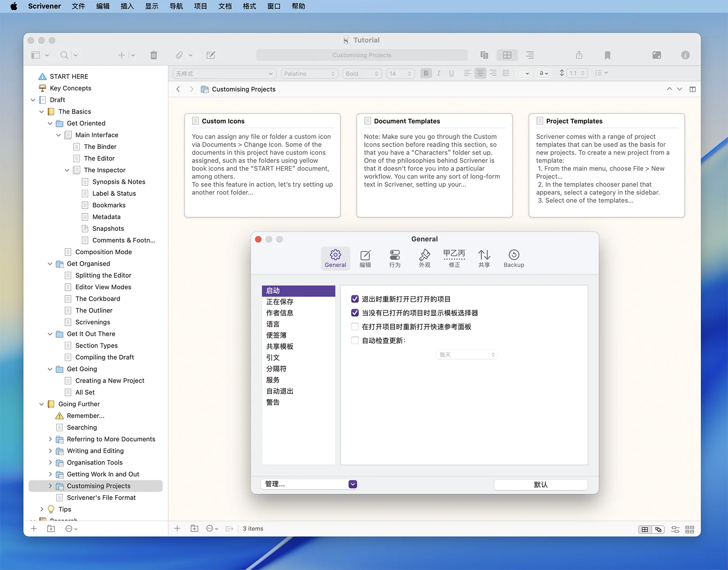Viewport: 728px width, 570px height.
Task: Click the Compose edit icon
Action: tap(211, 55)
